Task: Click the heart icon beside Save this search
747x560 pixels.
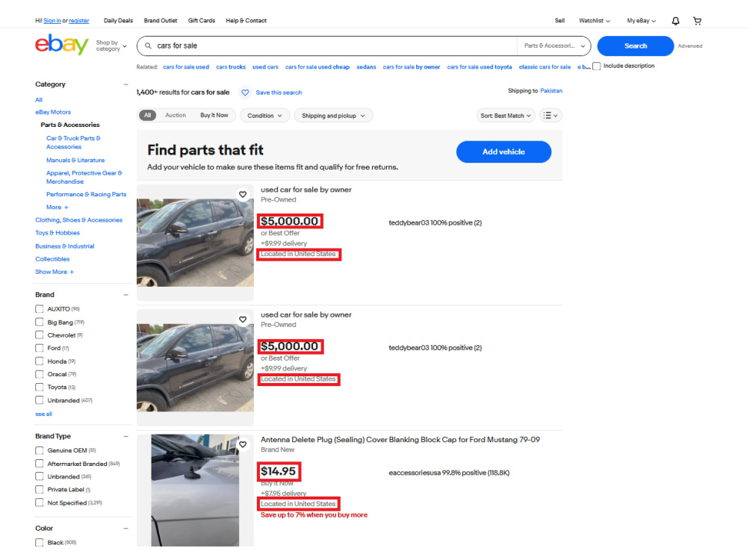Action: (245, 93)
